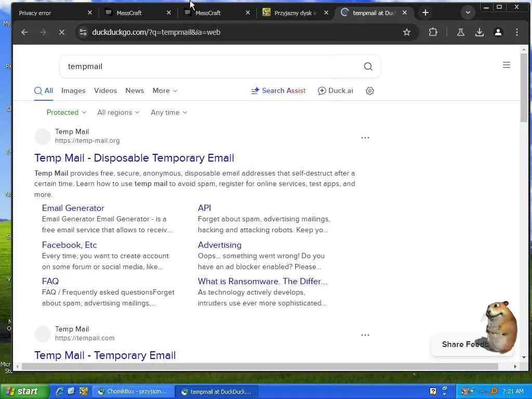Select the Videos search category
The image size is (532, 399).
pos(105,90)
